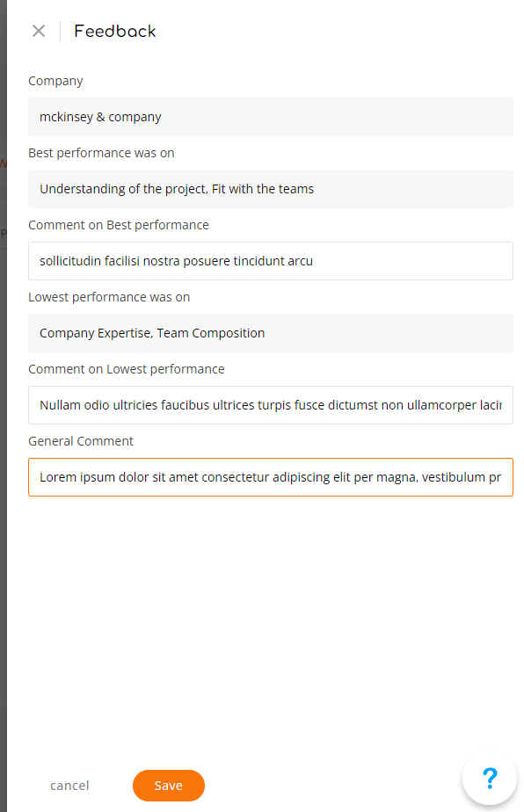Click the divider line next to the close icon
Screen dimensions: 524x812
pos(60,31)
